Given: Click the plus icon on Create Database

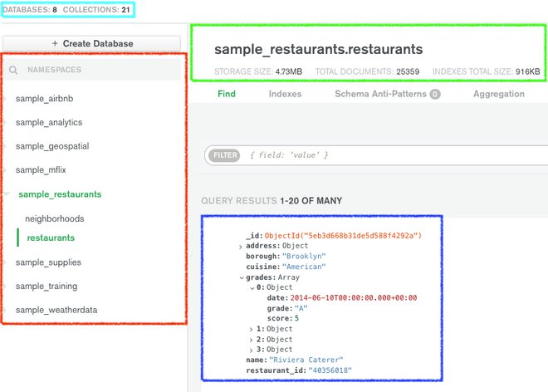Looking at the screenshot, I should (x=55, y=43).
